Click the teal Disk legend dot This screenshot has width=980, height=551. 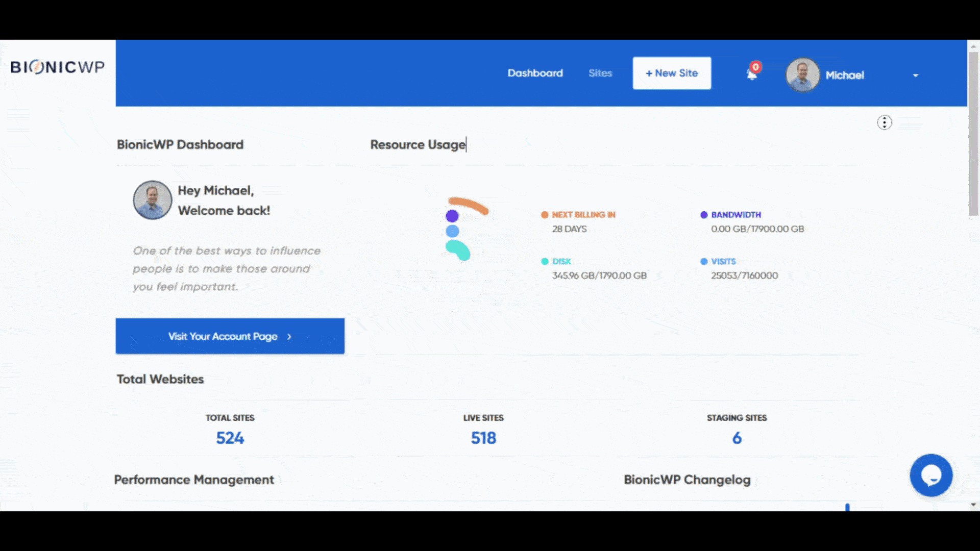click(x=545, y=261)
